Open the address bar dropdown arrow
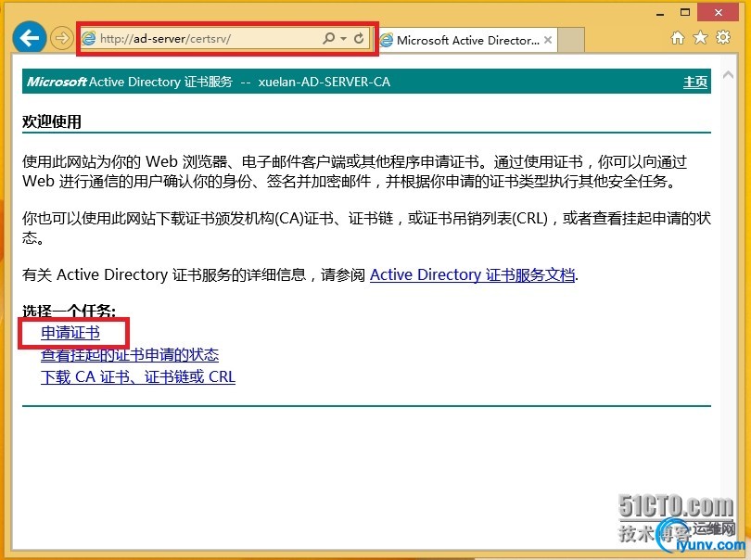The width and height of the screenshot is (751, 560). click(343, 38)
